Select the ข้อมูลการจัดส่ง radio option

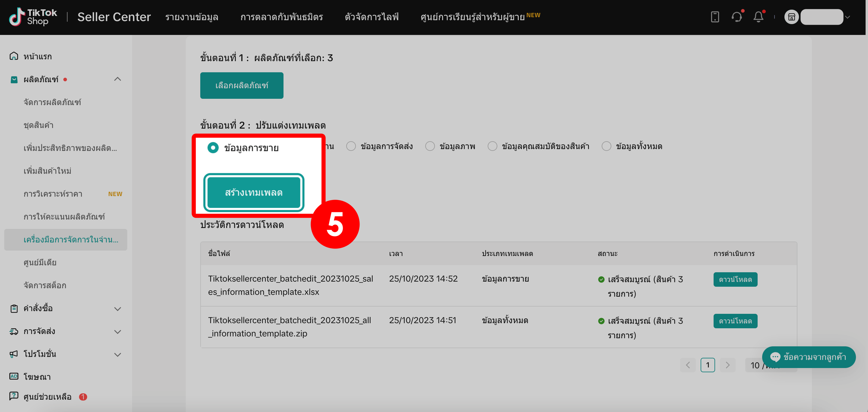[x=351, y=146]
